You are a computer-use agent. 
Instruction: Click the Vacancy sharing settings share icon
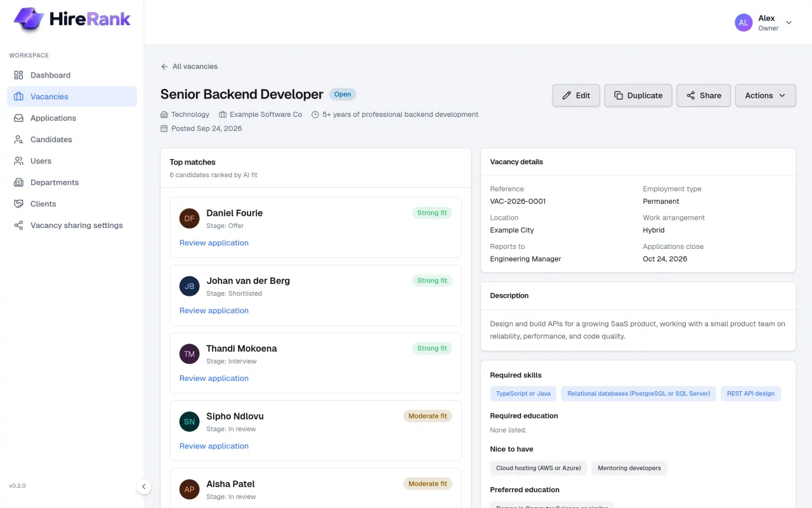(18, 225)
